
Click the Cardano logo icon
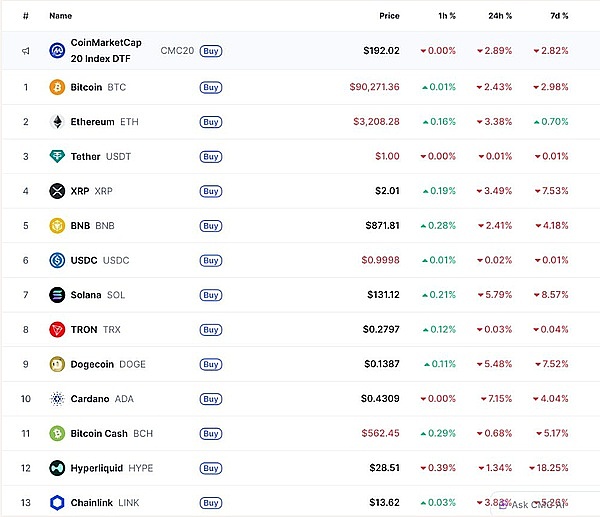tap(57, 399)
